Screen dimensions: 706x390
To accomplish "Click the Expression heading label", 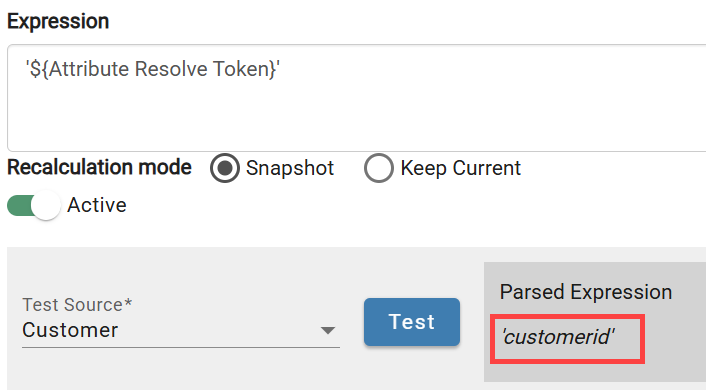I will click(x=58, y=22).
